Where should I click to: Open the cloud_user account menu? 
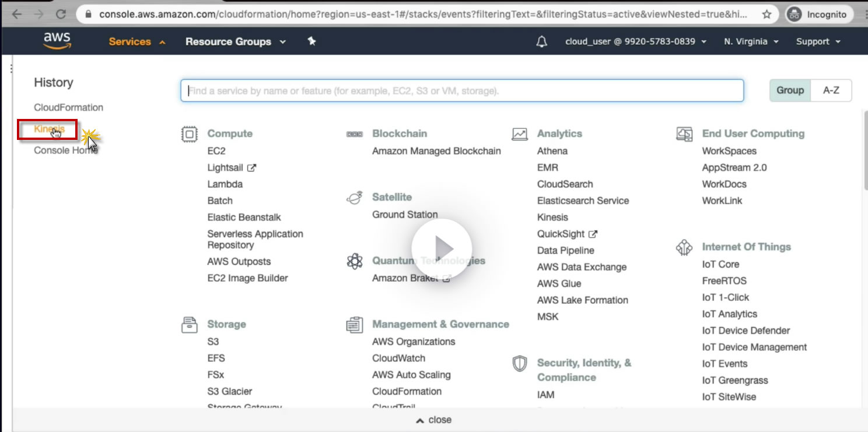click(635, 41)
